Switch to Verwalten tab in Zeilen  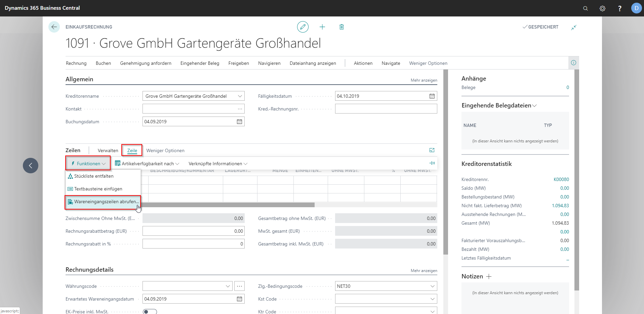[108, 150]
